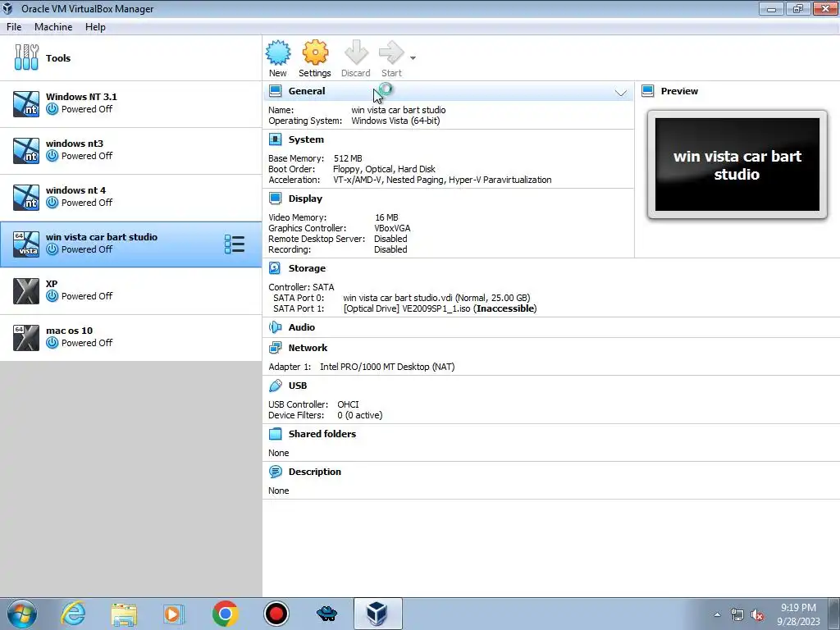
Task: Click Floppy, Optical, Hard Disk boot order
Action: [x=384, y=169]
